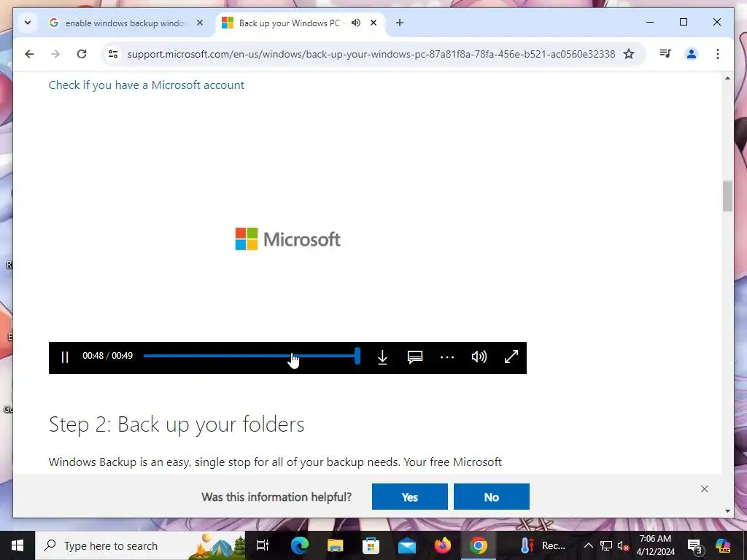
Task: Click scrollbar down arrow
Action: (727, 511)
